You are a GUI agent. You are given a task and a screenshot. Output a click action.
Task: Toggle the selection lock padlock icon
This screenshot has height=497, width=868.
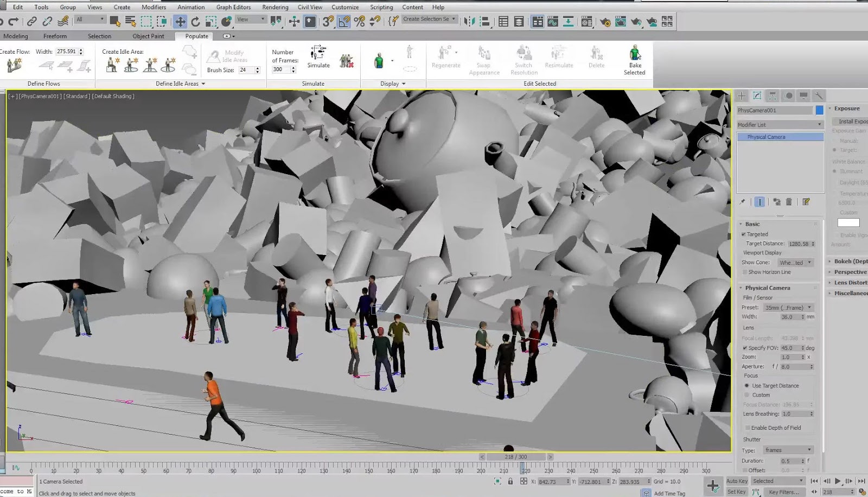510,481
